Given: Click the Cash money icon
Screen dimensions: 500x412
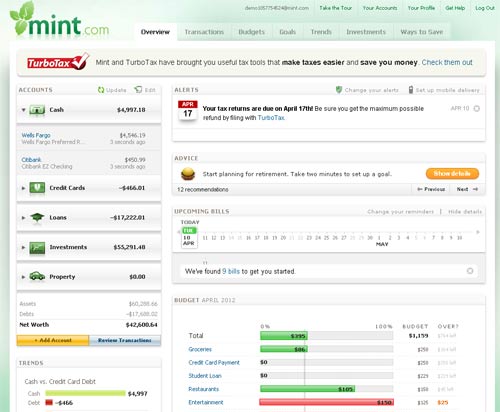Looking at the screenshot, I should click(37, 110).
